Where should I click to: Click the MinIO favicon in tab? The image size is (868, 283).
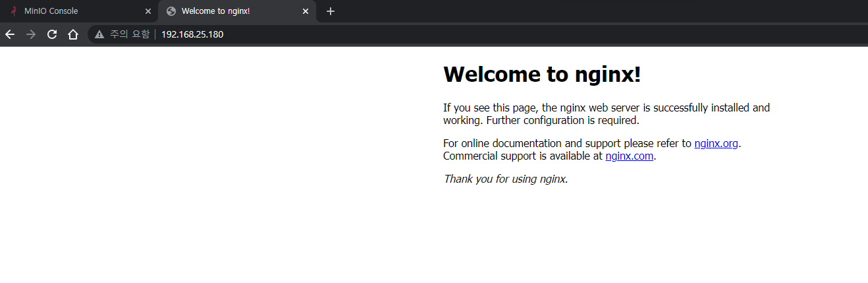point(14,11)
